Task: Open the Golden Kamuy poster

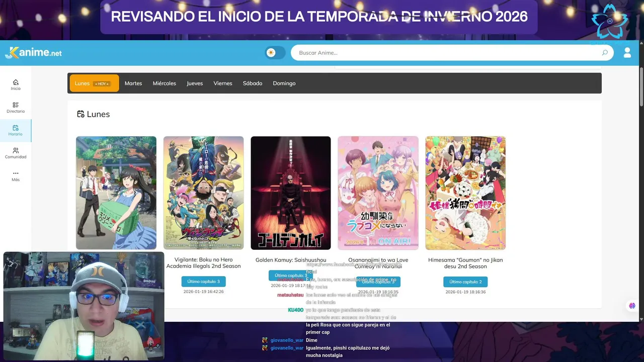Action: tap(291, 193)
